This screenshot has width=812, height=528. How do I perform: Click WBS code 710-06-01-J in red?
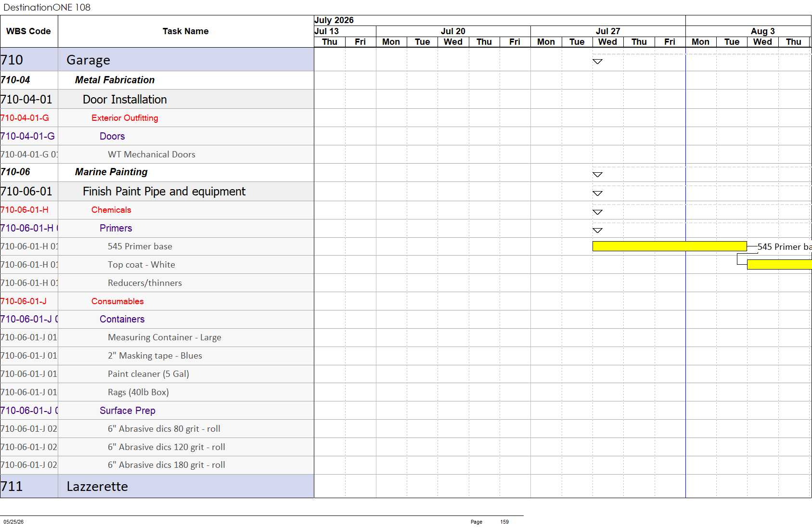click(29, 301)
